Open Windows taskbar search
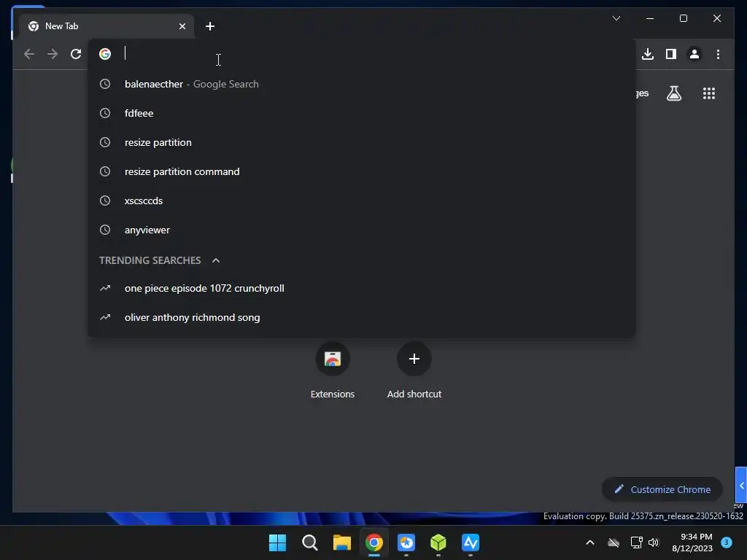747x560 pixels. coord(309,542)
